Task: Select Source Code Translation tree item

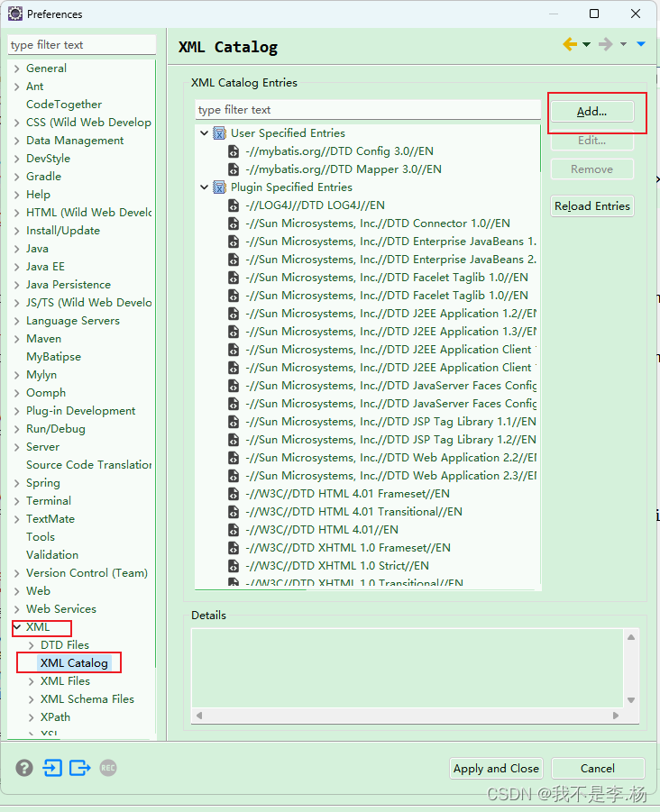Action: click(x=89, y=465)
